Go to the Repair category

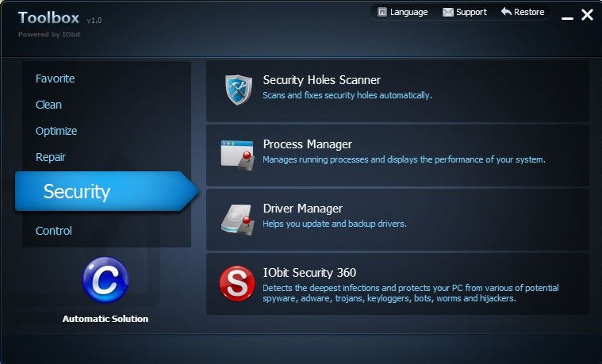[x=51, y=158]
